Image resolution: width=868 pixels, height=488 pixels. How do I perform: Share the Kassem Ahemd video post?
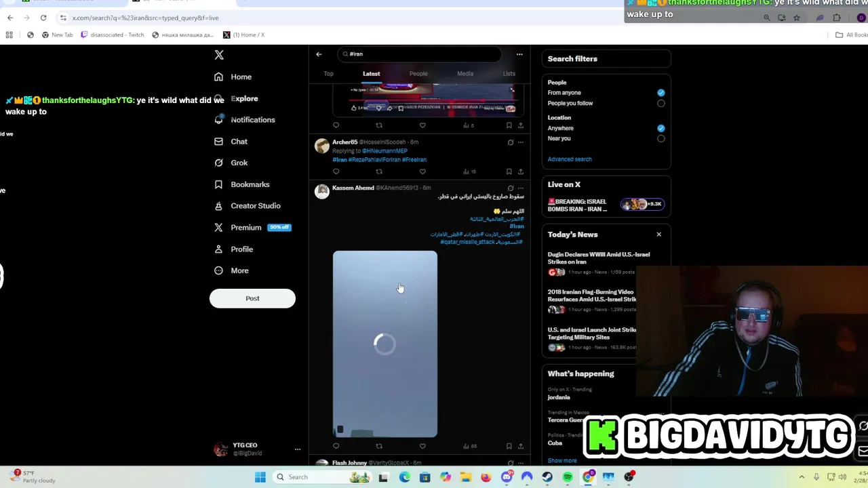[520, 446]
